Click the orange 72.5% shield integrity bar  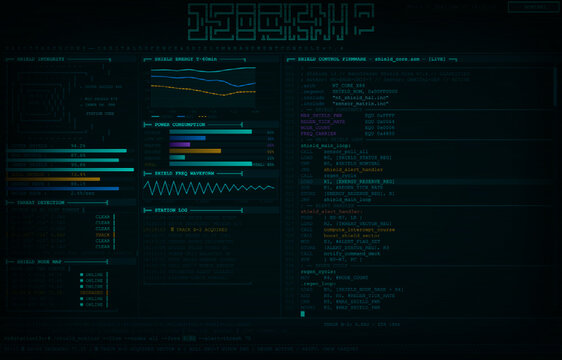tap(53, 179)
